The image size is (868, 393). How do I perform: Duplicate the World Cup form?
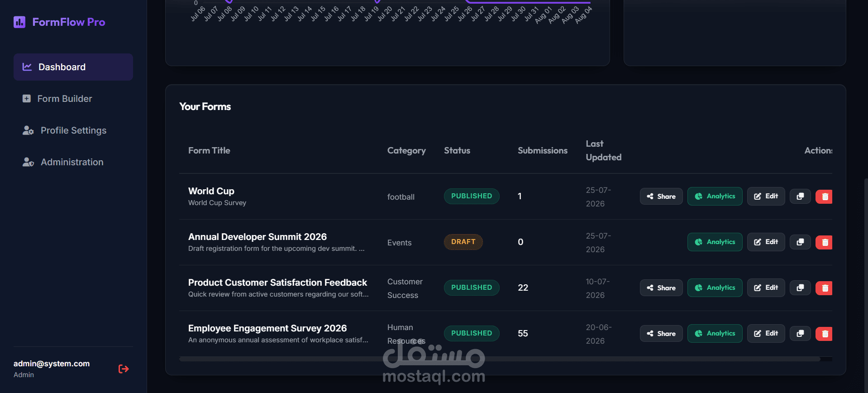pyautogui.click(x=800, y=196)
